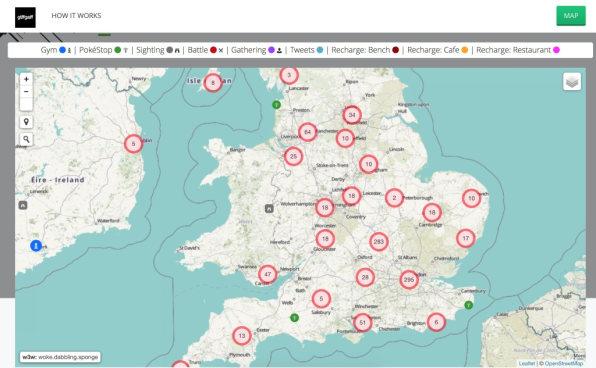The width and height of the screenshot is (596, 368).
Task: Click the green PokéStop marker near Preston
Action: [x=277, y=104]
